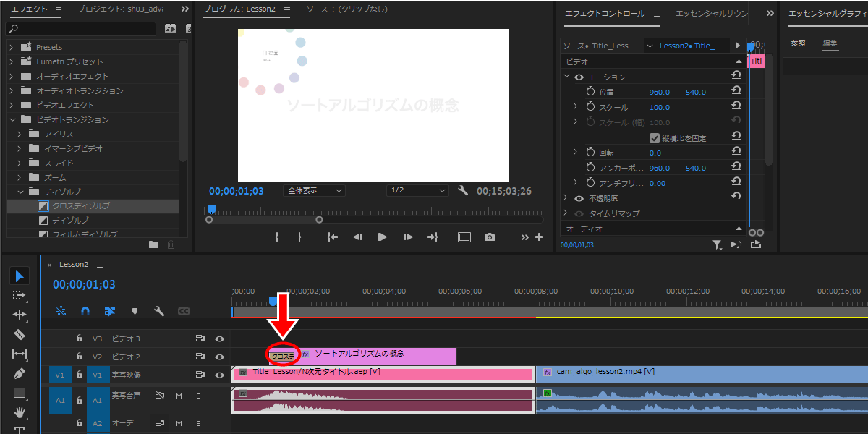Select 編集 tab in Essential Graphics
Viewport: 868px width, 434px height.
(830, 43)
